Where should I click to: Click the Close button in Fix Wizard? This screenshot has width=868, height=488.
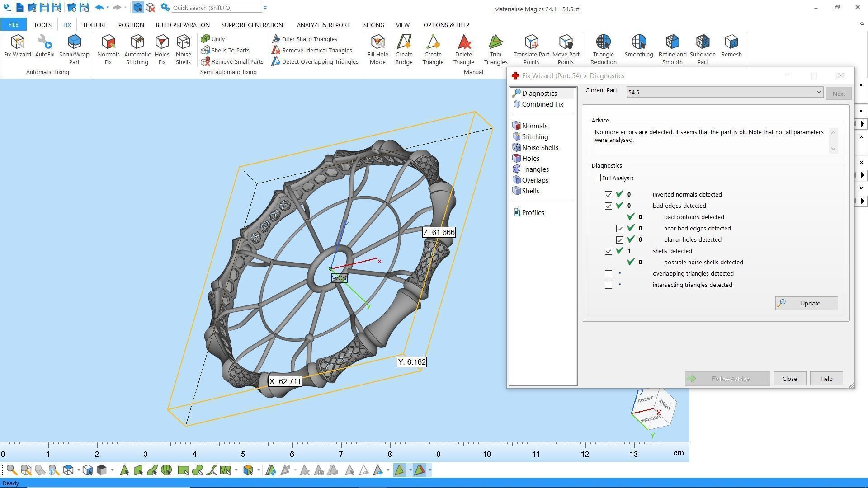pyautogui.click(x=789, y=379)
